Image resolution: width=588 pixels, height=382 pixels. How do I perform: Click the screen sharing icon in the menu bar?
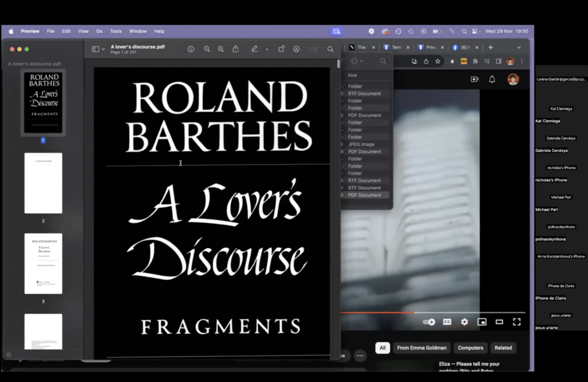click(x=336, y=32)
